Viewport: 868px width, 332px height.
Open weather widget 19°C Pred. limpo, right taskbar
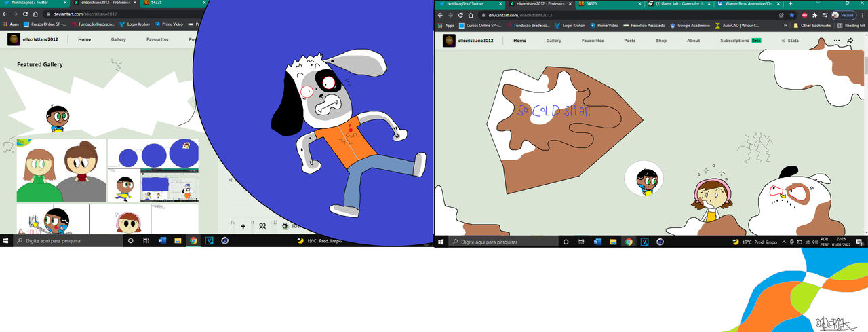(x=753, y=241)
